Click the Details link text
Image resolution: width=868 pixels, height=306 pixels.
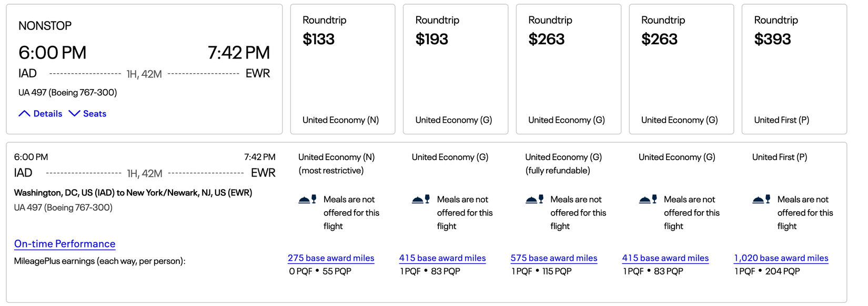click(x=48, y=114)
